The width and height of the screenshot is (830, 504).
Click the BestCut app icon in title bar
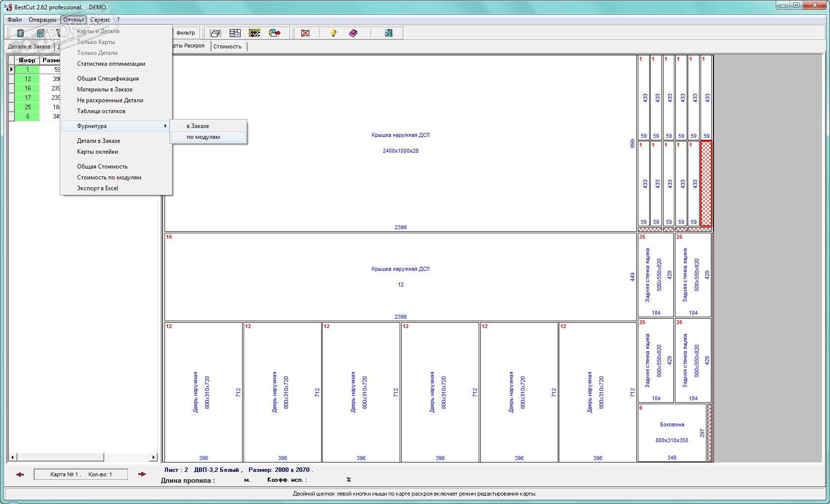coord(8,7)
